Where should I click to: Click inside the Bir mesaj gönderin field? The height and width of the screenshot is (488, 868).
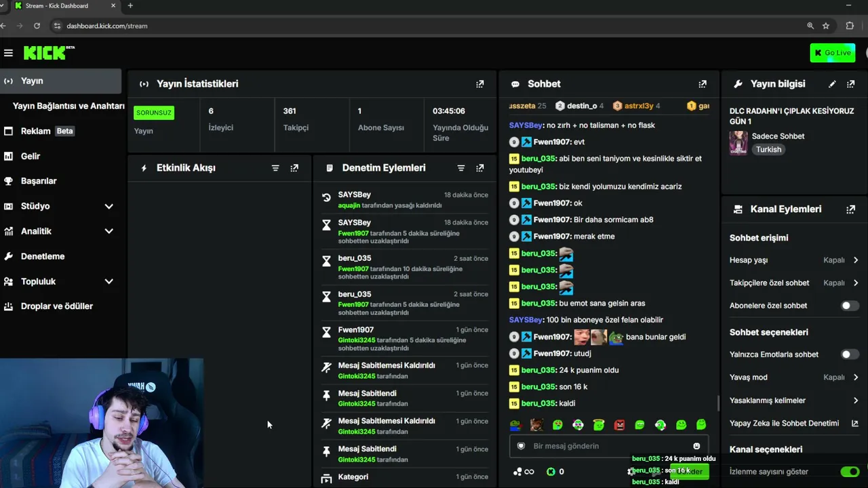point(609,446)
